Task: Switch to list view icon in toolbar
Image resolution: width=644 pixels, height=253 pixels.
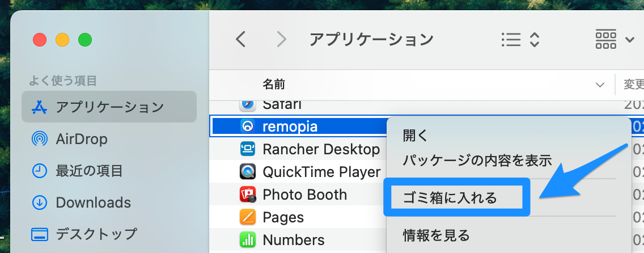Action: [x=511, y=40]
